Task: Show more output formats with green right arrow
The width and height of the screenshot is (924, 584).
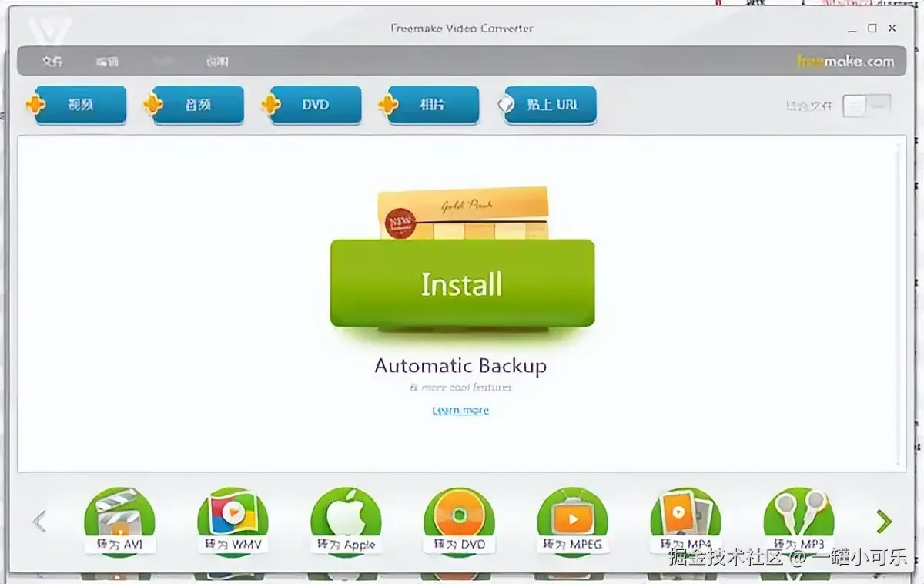Action: tap(884, 522)
